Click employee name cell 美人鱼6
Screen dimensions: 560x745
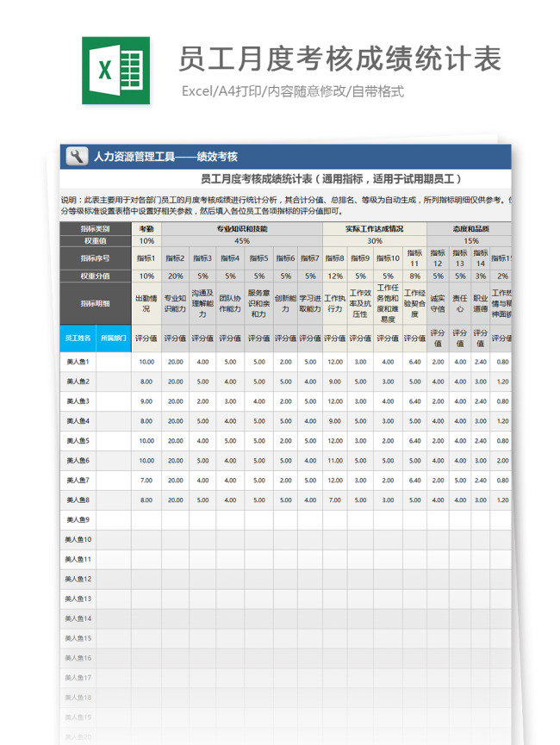click(78, 461)
